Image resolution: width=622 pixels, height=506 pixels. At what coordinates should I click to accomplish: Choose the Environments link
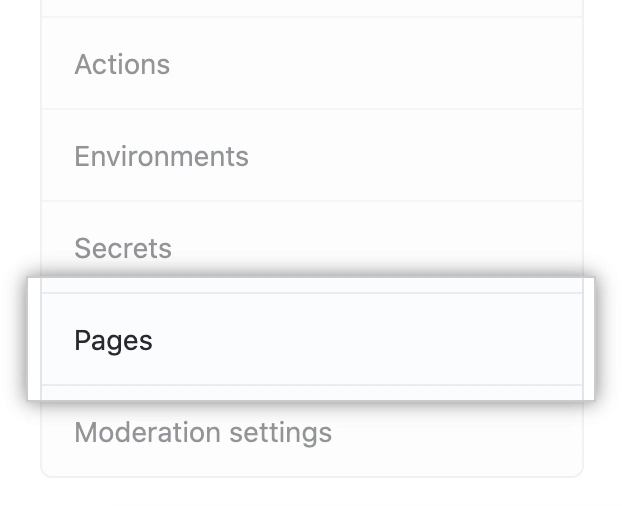coord(161,156)
